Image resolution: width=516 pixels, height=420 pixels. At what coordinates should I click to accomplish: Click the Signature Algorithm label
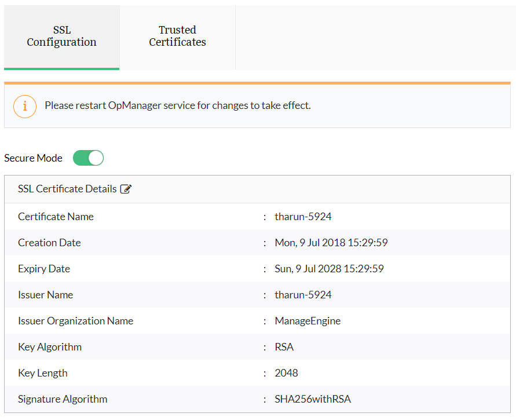(x=63, y=399)
